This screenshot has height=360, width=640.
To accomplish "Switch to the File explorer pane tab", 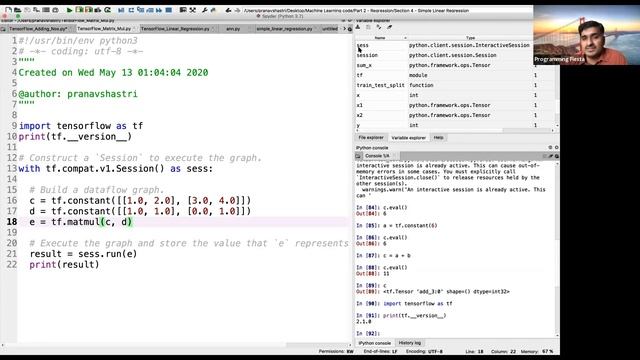I will coord(371,138).
